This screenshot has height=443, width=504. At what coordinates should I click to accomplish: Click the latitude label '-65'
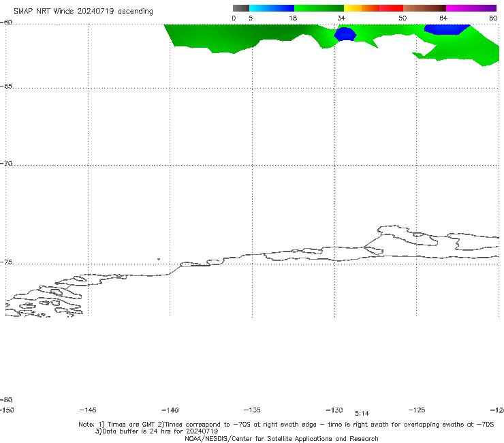[6, 87]
